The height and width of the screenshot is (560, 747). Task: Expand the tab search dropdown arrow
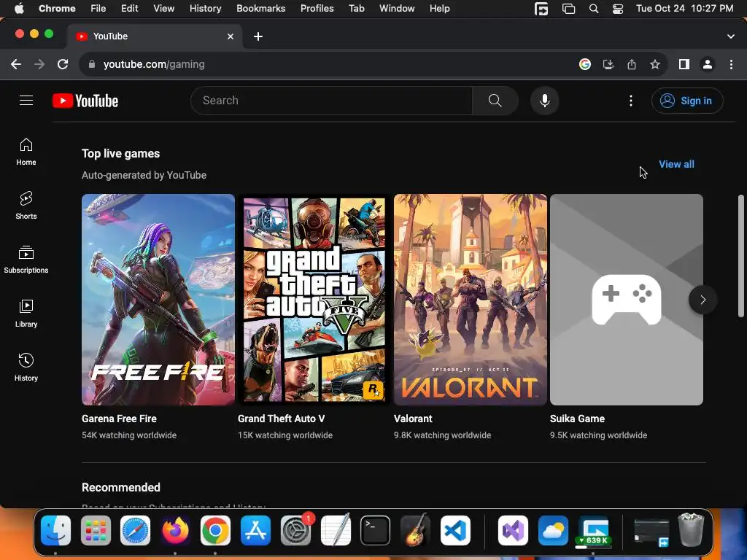[731, 36]
